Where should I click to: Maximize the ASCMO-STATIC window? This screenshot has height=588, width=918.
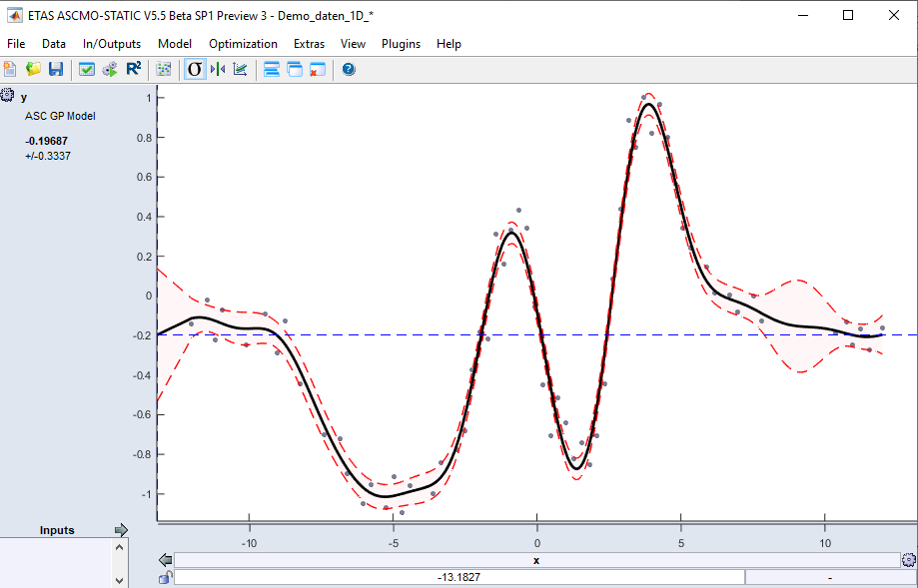pos(848,15)
